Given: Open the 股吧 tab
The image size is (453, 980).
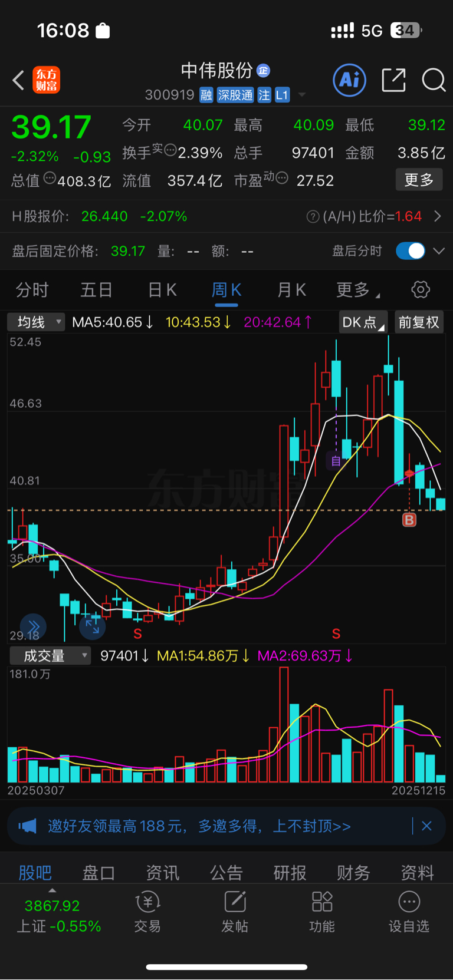Looking at the screenshot, I should [35, 872].
